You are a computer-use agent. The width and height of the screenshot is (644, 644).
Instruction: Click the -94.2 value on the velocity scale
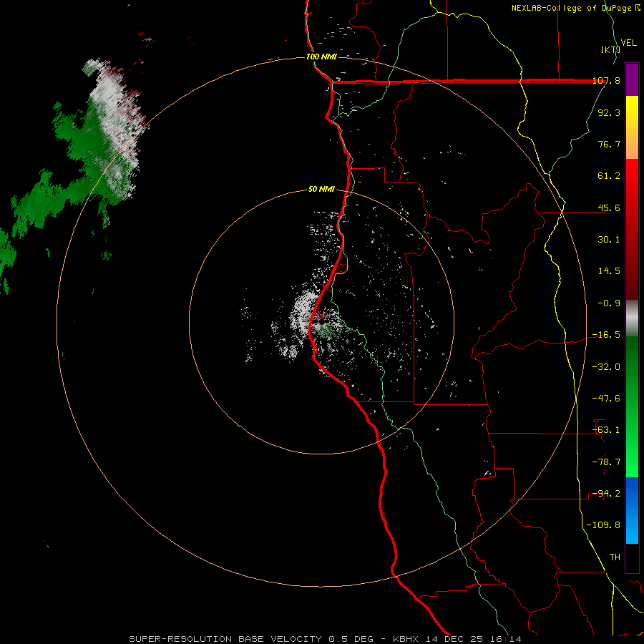point(607,494)
